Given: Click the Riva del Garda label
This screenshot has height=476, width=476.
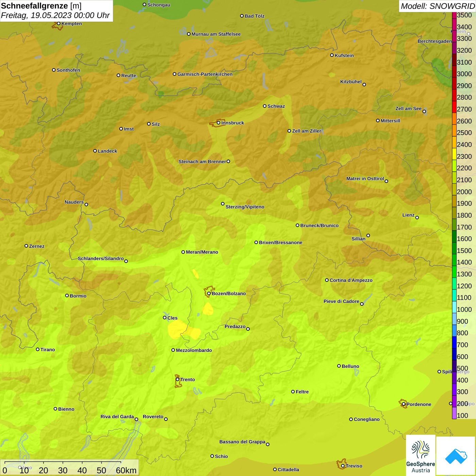Looking at the screenshot, I should [x=117, y=417].
